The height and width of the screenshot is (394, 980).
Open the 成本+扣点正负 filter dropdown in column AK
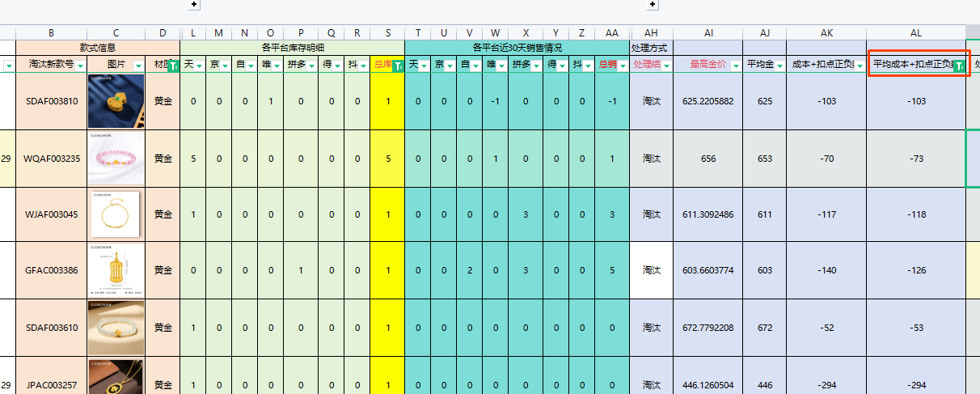coord(860,66)
